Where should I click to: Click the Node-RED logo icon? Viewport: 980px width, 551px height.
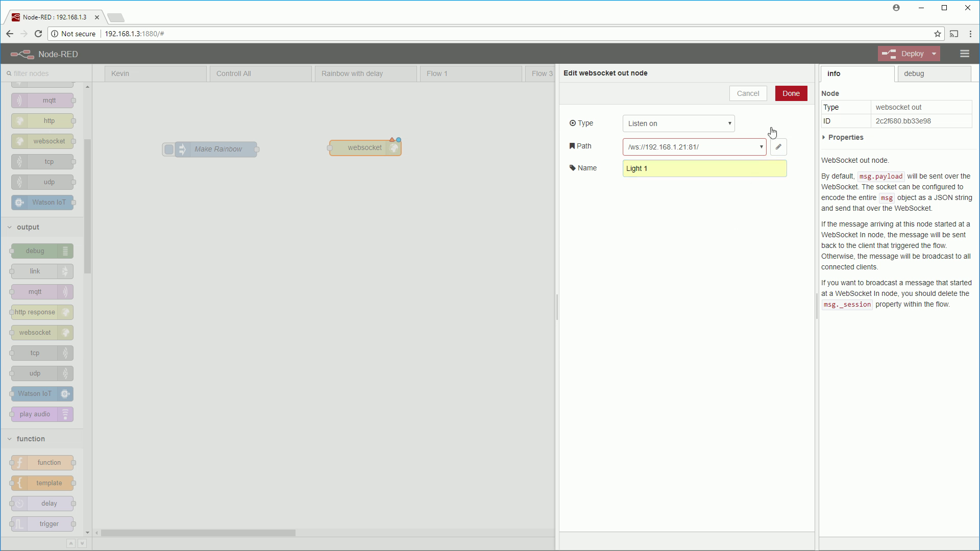[22, 54]
